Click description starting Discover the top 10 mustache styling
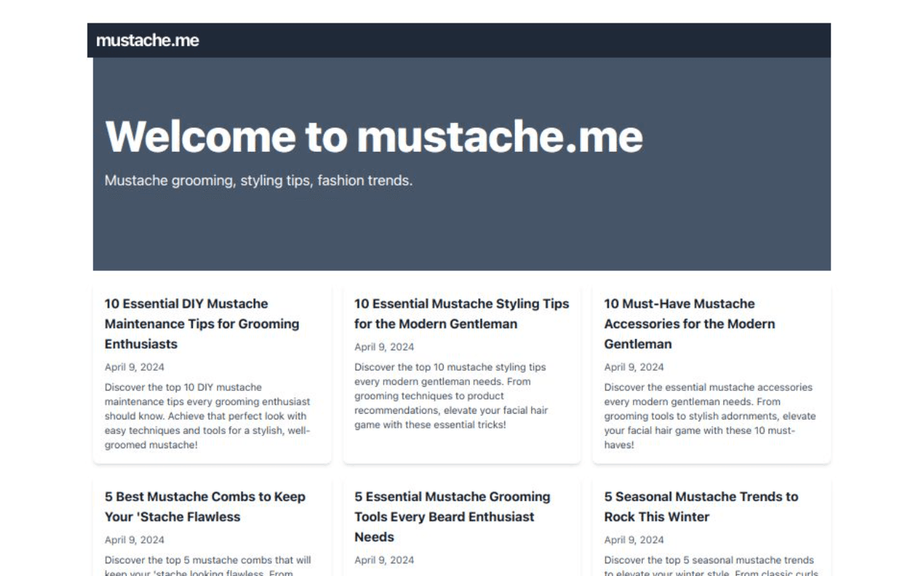This screenshot has height=576, width=924. coord(451,396)
